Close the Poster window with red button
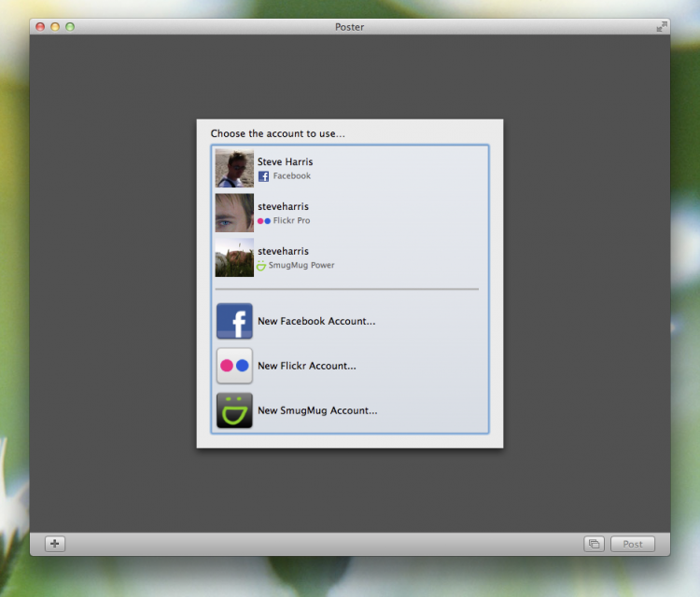The image size is (700, 597). coord(40,27)
